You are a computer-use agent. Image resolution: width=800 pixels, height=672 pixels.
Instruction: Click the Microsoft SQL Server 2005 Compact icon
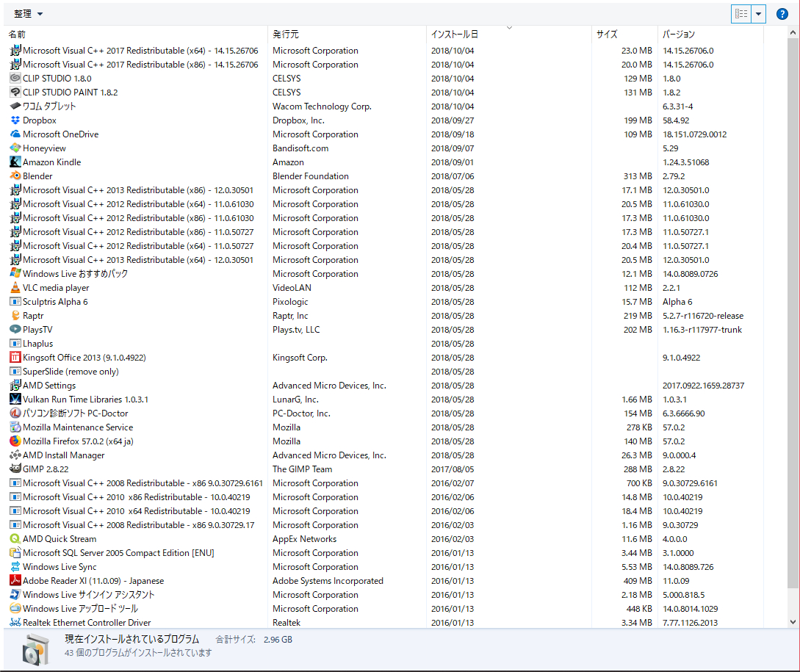(15, 552)
